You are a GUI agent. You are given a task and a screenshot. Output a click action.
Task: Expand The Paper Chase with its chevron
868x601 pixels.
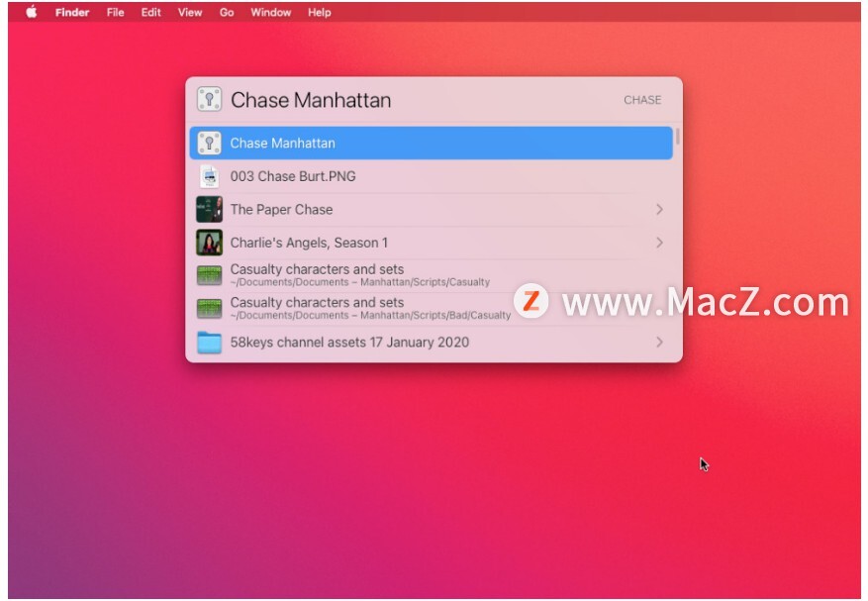(659, 209)
